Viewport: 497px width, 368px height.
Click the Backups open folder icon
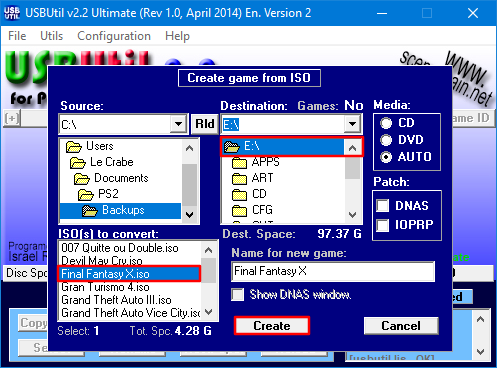pos(90,210)
